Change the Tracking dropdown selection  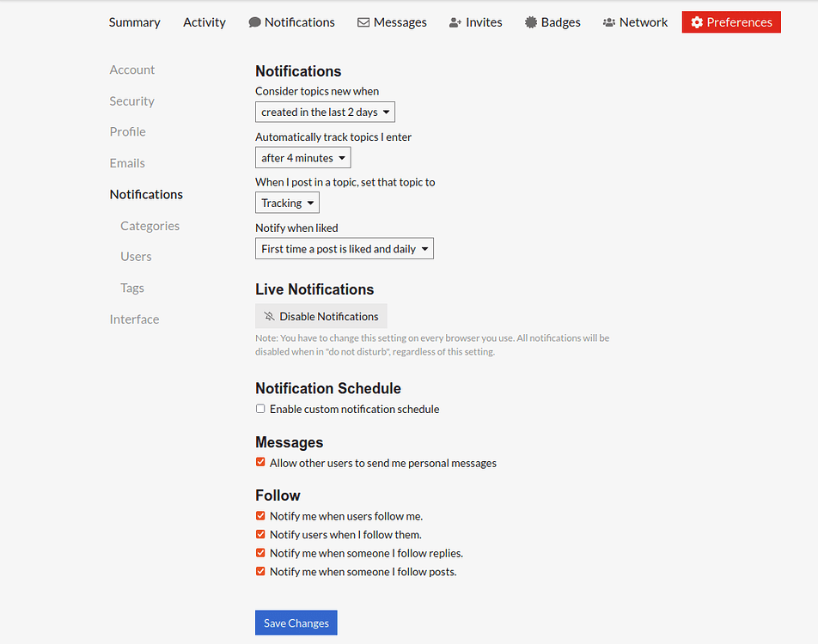click(287, 203)
